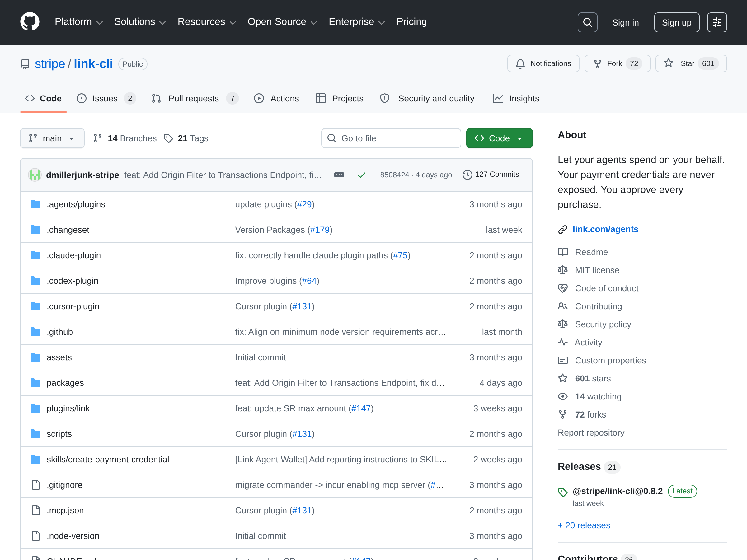Click the Activity pulse icon
The image size is (747, 560).
(563, 342)
